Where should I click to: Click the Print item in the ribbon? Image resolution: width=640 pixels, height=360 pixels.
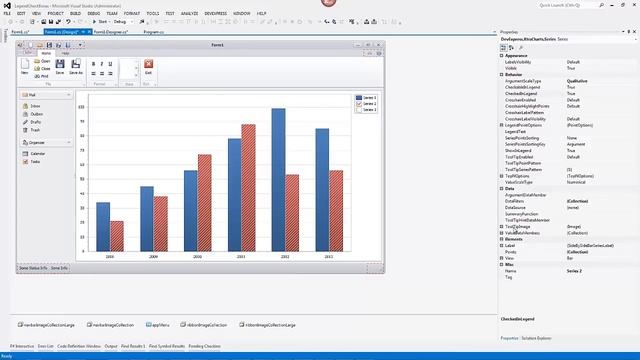pyautogui.click(x=42, y=76)
